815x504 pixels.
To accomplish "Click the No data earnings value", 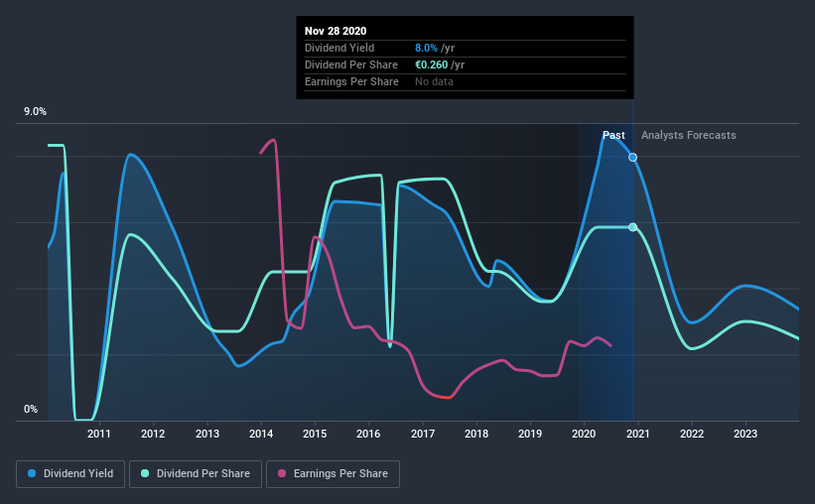I will click(434, 81).
